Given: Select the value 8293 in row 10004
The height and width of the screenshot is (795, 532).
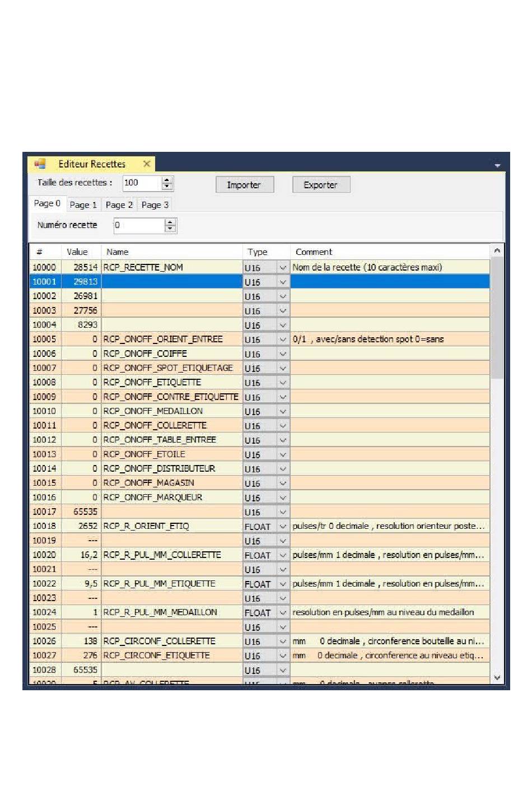Looking at the screenshot, I should click(x=81, y=325).
